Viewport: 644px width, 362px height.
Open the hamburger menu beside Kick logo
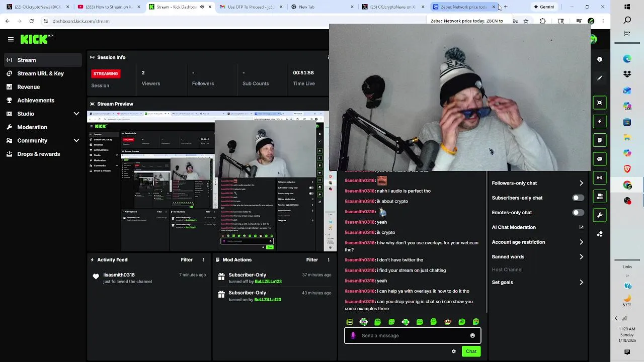tap(11, 39)
